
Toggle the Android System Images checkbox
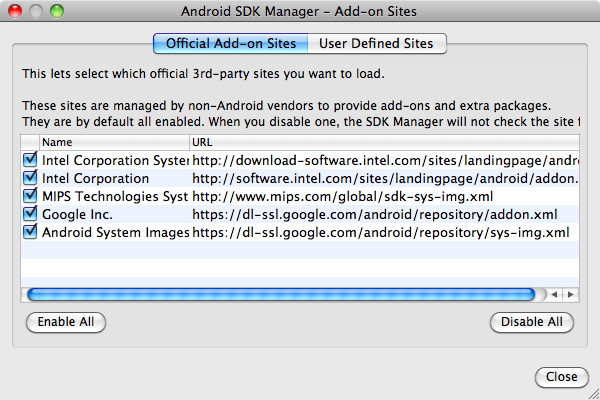pos(30,232)
